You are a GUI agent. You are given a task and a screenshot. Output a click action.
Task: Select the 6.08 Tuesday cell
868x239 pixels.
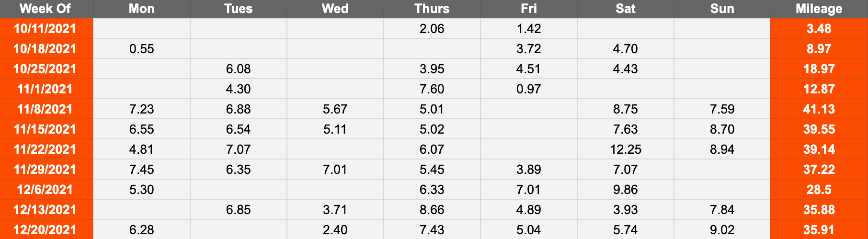click(239, 69)
